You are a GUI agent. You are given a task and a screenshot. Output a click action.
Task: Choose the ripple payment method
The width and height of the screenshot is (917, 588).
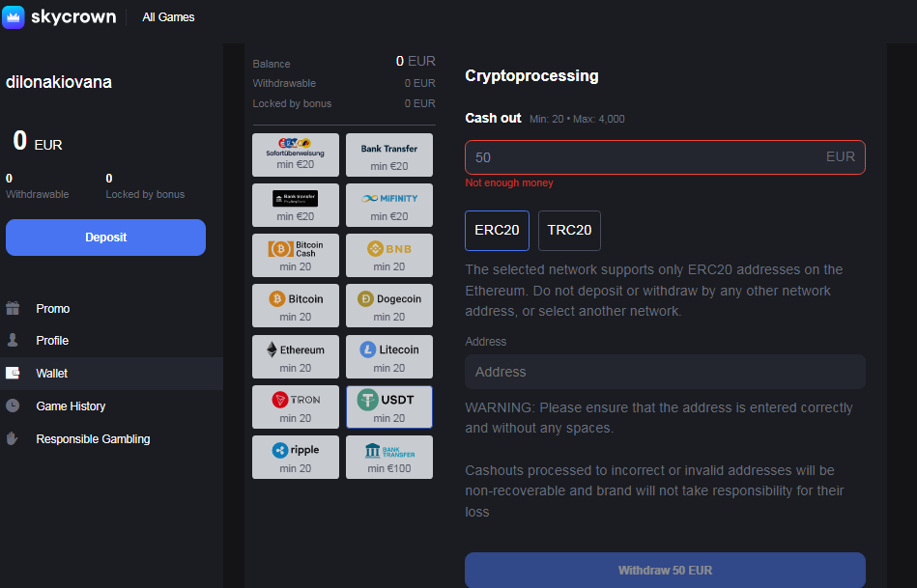tap(295, 457)
